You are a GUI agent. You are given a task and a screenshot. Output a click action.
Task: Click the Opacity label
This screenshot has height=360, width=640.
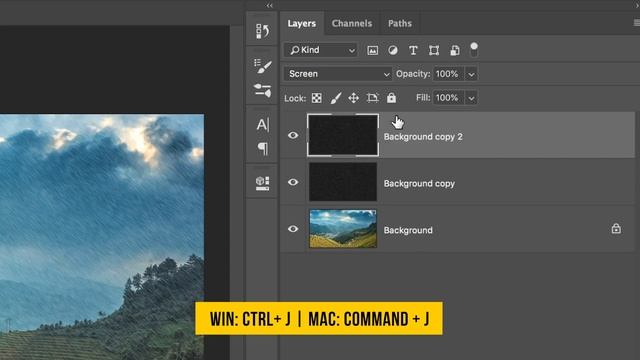(x=413, y=74)
